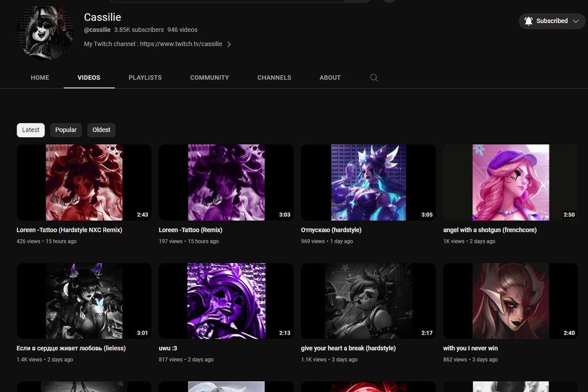Open thumbnail of Если в сердце живет любовь

pos(84,301)
